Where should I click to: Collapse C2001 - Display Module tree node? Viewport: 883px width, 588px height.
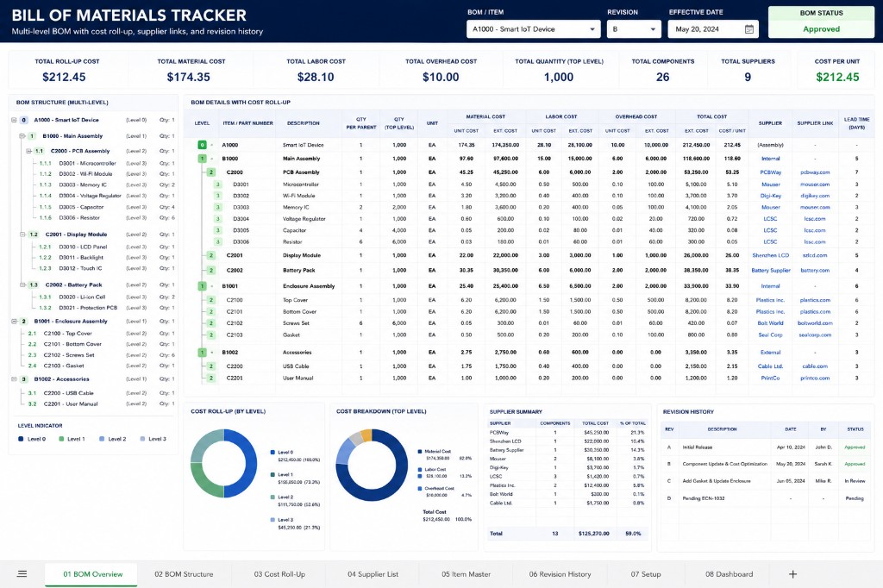pyautogui.click(x=22, y=235)
